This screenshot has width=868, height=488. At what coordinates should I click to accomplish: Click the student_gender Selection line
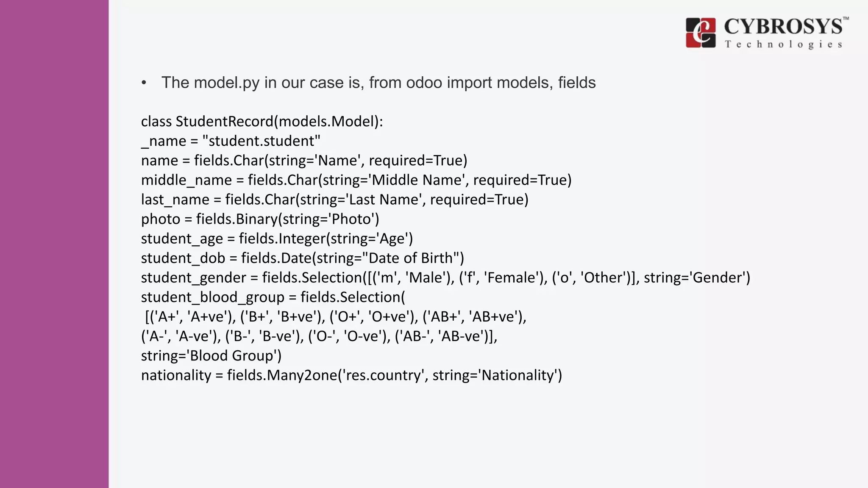coord(445,277)
